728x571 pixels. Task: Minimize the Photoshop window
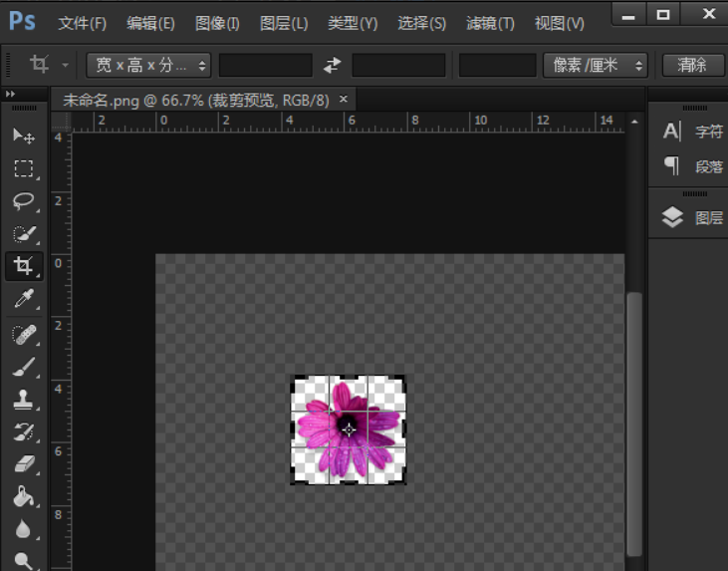[x=628, y=14]
